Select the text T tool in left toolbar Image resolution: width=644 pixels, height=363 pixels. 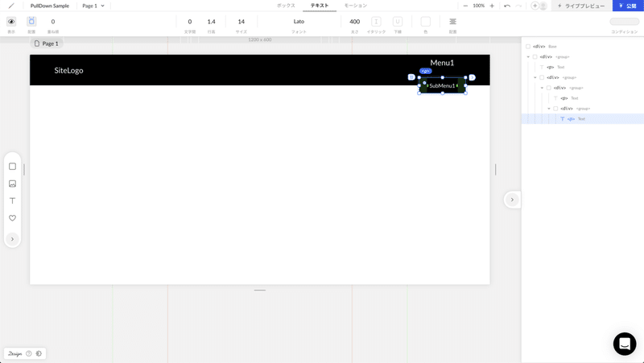pyautogui.click(x=12, y=200)
